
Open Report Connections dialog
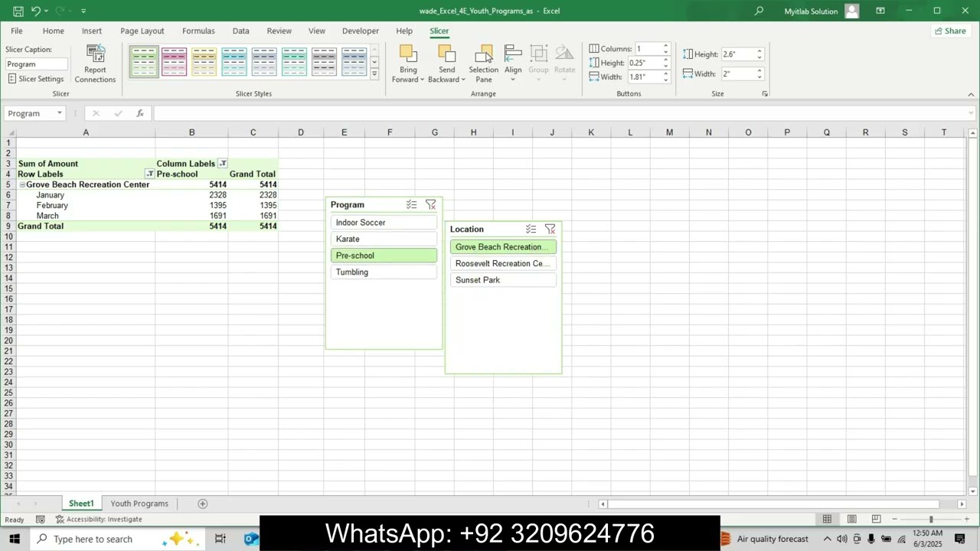point(95,64)
